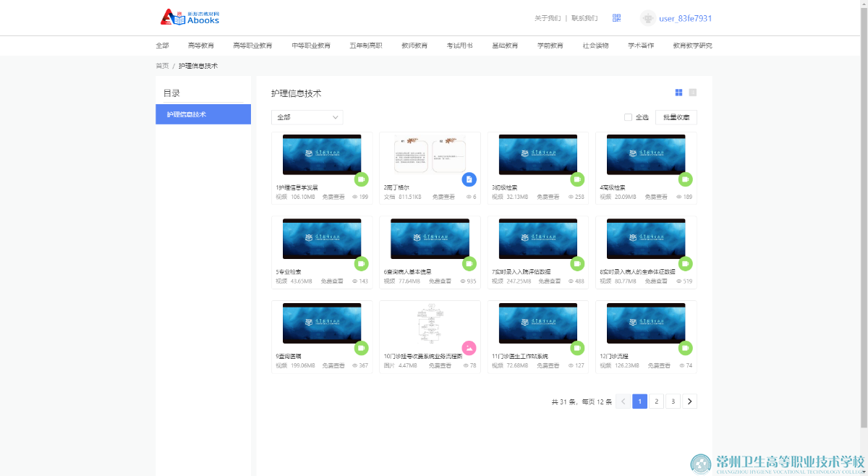Image resolution: width=868 pixels, height=476 pixels.
Task: Switch to list view layout icon
Action: click(692, 93)
